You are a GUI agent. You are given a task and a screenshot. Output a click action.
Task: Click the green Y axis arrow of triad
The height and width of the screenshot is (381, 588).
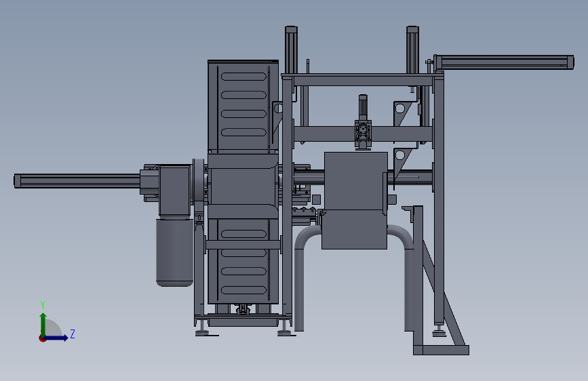point(43,324)
